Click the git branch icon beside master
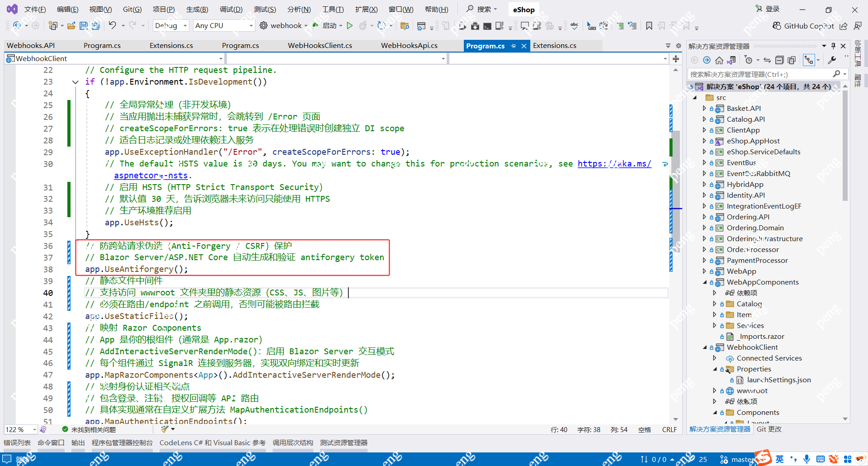The height and width of the screenshot is (466, 868). point(724,459)
